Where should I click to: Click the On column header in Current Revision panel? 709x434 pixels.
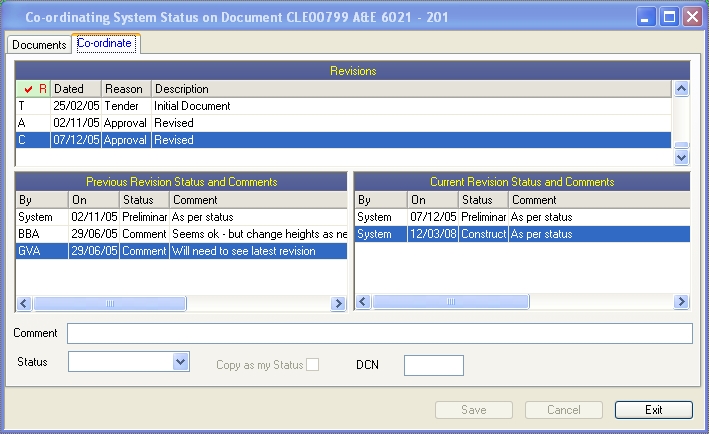433,200
